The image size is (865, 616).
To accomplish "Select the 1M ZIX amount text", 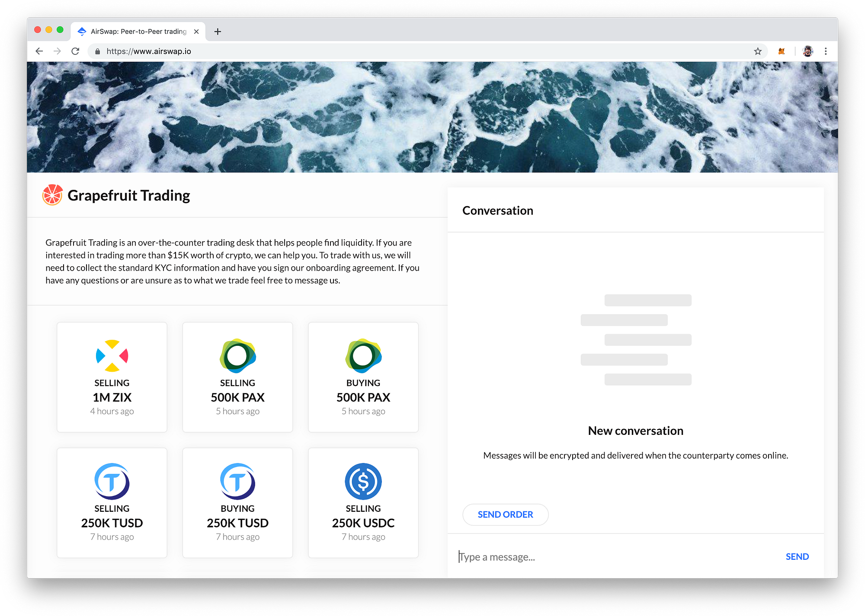I will pos(112,397).
